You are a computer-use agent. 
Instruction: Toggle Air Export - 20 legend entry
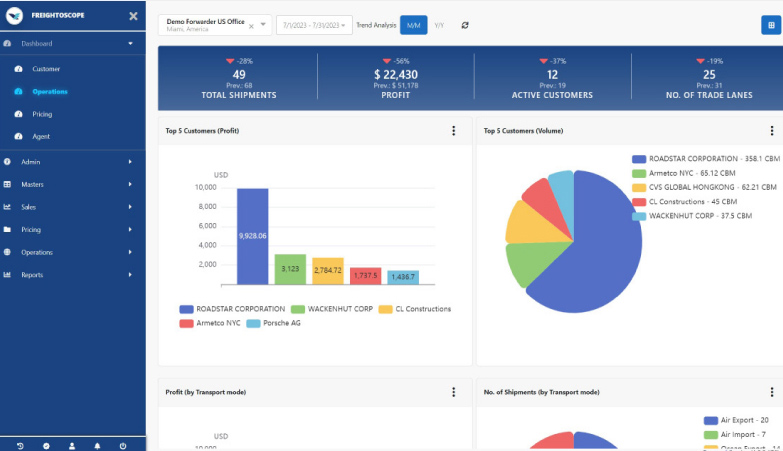[736, 420]
